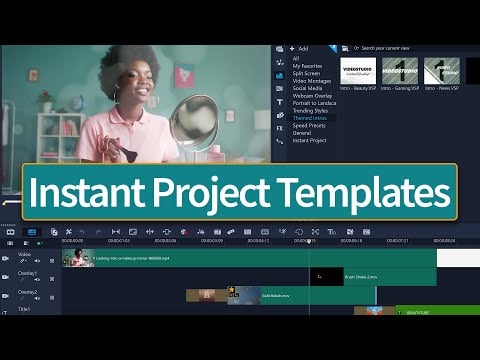Click the rotating arrow loop toolbar icon

[299, 232]
